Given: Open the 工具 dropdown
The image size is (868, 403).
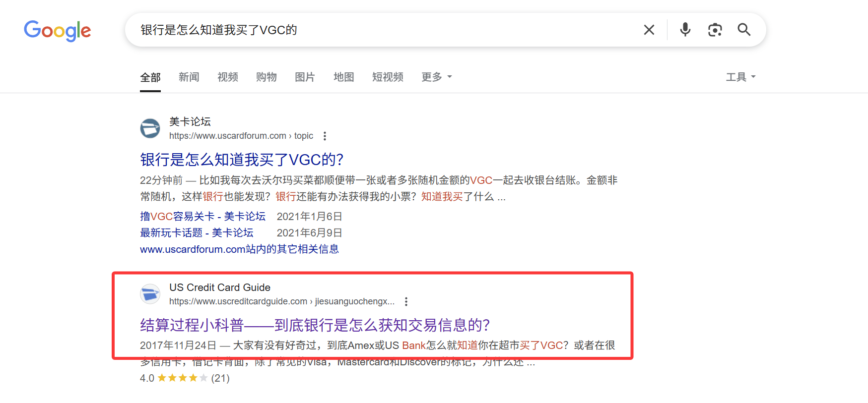Looking at the screenshot, I should (740, 77).
